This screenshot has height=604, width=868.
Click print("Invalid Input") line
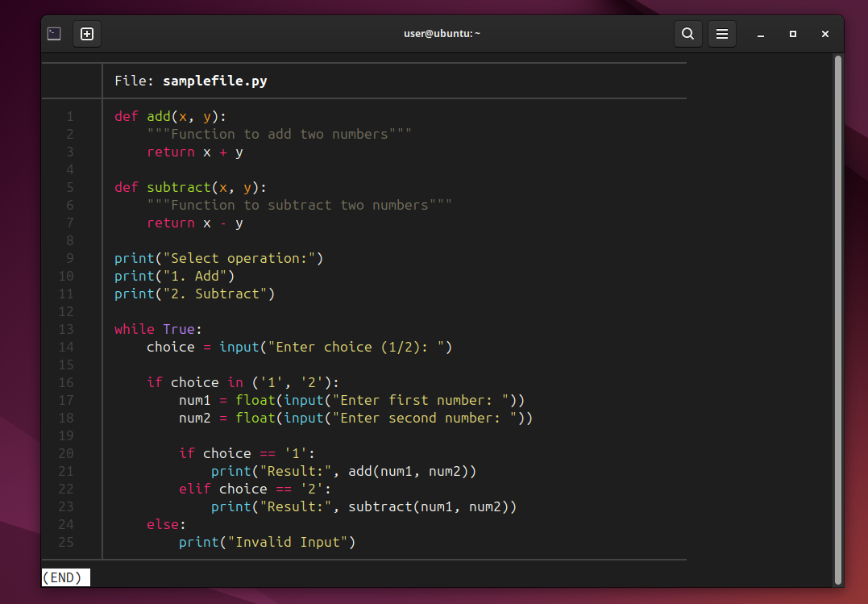268,542
